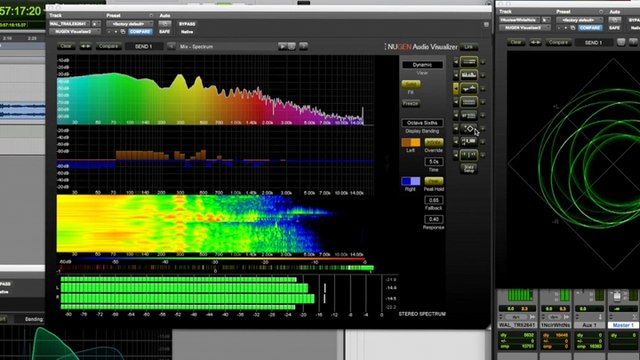The image size is (640, 360).
Task: Click the plus button right of level meters icon
Action: [483, 155]
